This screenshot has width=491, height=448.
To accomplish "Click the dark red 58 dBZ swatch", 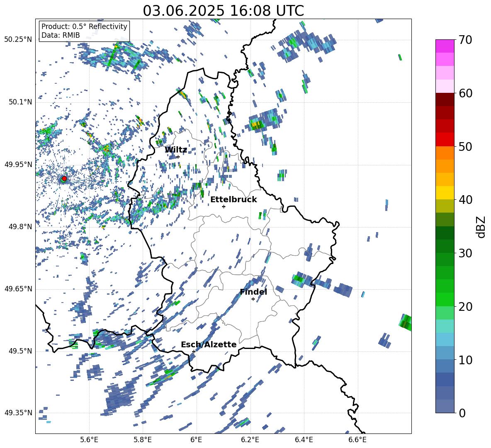I will tap(445, 100).
